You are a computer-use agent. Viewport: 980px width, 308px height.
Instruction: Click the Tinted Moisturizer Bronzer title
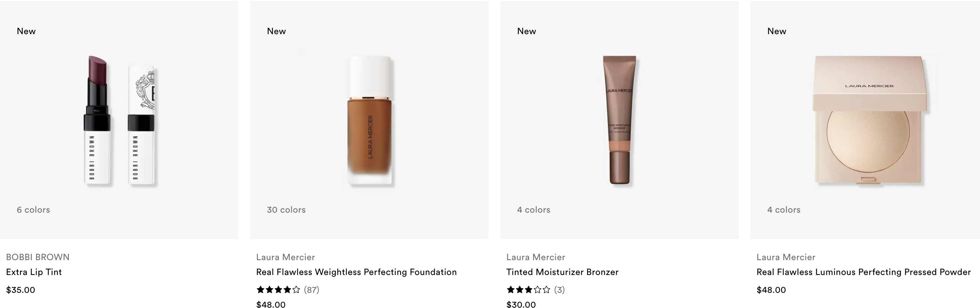(x=562, y=272)
